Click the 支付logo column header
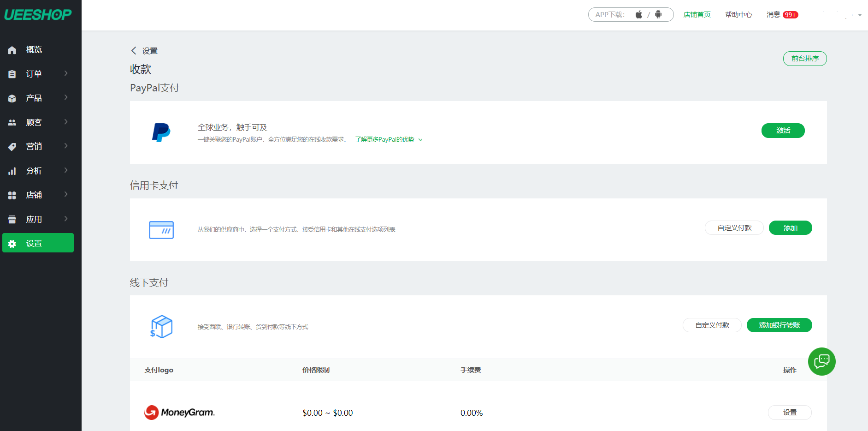Screen dimensions: 868x431 click(x=159, y=370)
